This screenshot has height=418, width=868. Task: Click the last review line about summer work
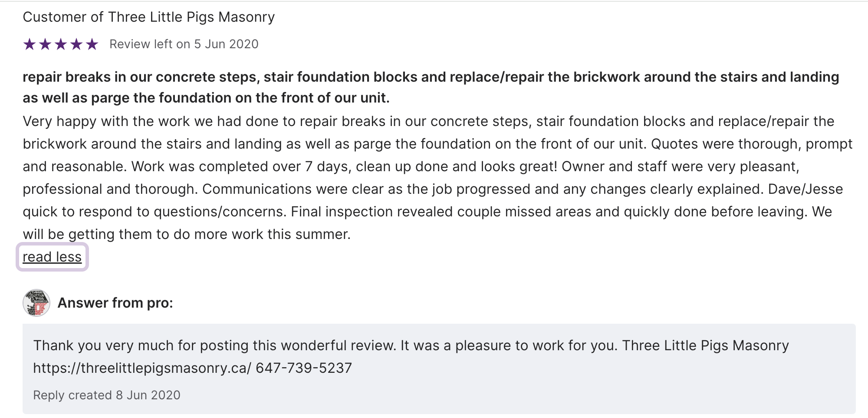click(187, 234)
